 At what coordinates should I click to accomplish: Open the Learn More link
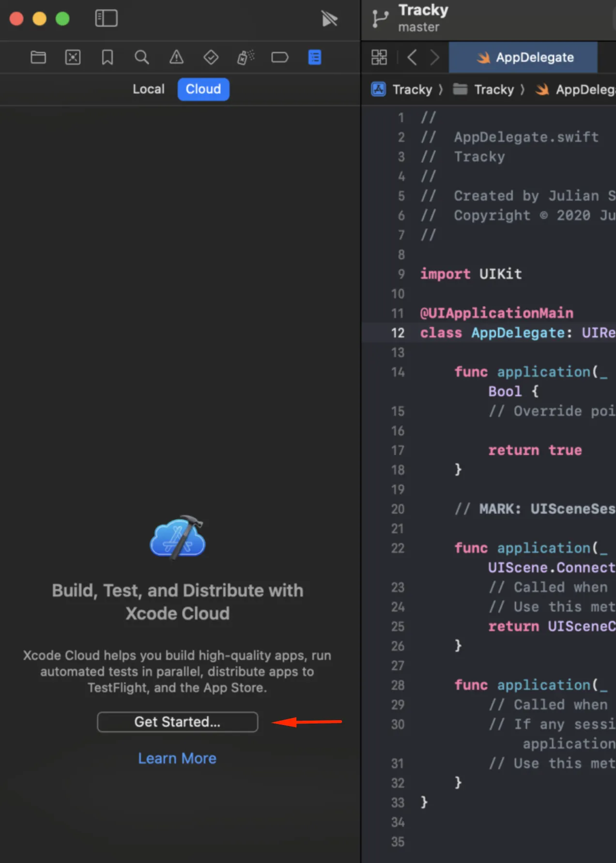177,758
